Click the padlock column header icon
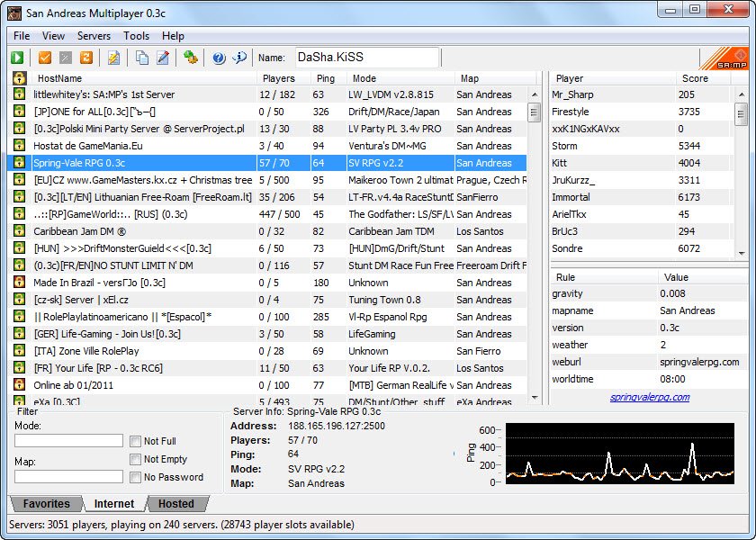This screenshot has height=540, width=756. click(x=19, y=78)
